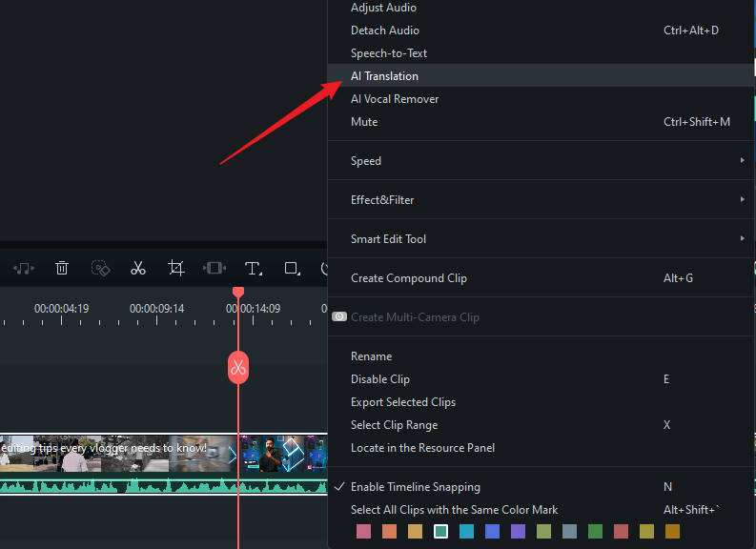Screen dimensions: 756x549
Task: Click the audio stretch music-note toolbar icon
Action: (23, 268)
